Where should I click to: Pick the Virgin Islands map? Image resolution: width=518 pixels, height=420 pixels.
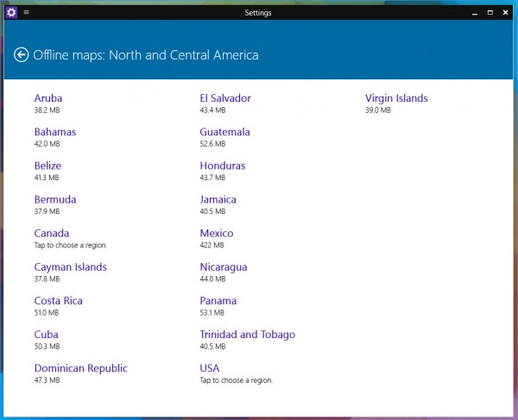click(x=396, y=98)
